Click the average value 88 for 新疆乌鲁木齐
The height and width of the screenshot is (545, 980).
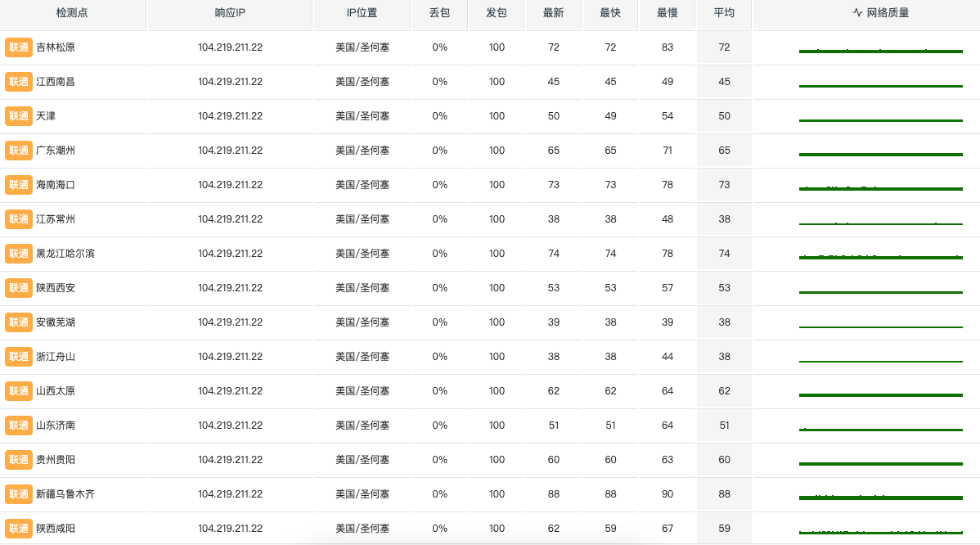point(724,494)
